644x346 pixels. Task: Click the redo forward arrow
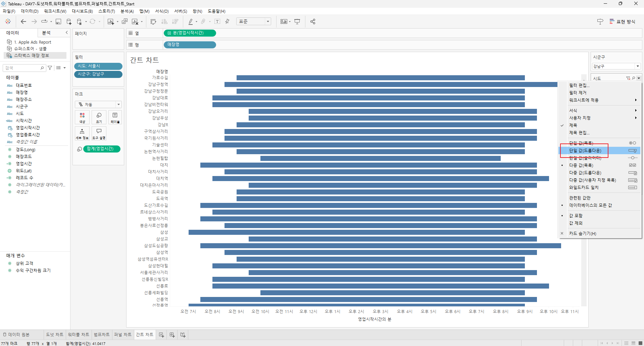[34, 21]
